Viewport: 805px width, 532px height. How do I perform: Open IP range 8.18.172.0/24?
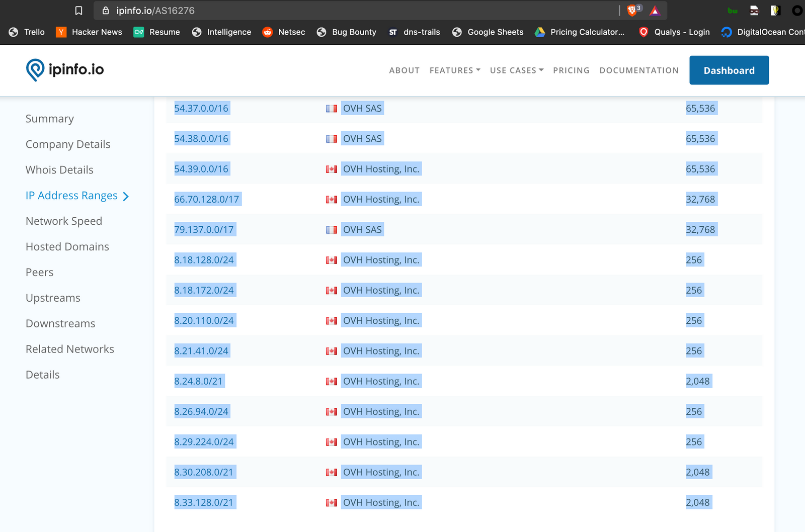[x=204, y=291]
